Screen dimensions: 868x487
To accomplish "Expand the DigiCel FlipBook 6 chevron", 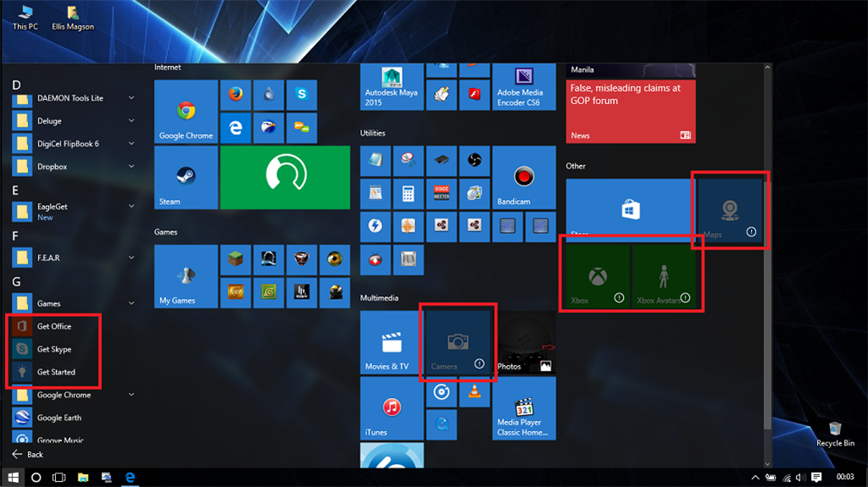I will (131, 143).
